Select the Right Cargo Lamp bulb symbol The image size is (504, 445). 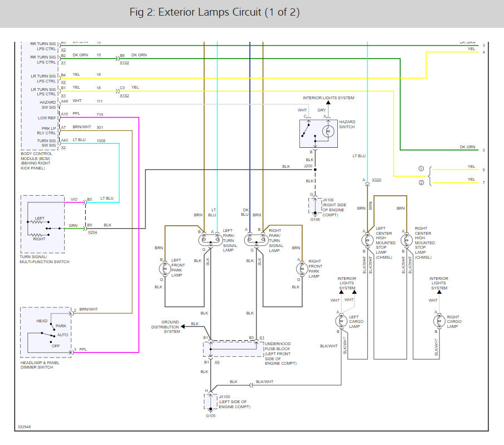439,321
